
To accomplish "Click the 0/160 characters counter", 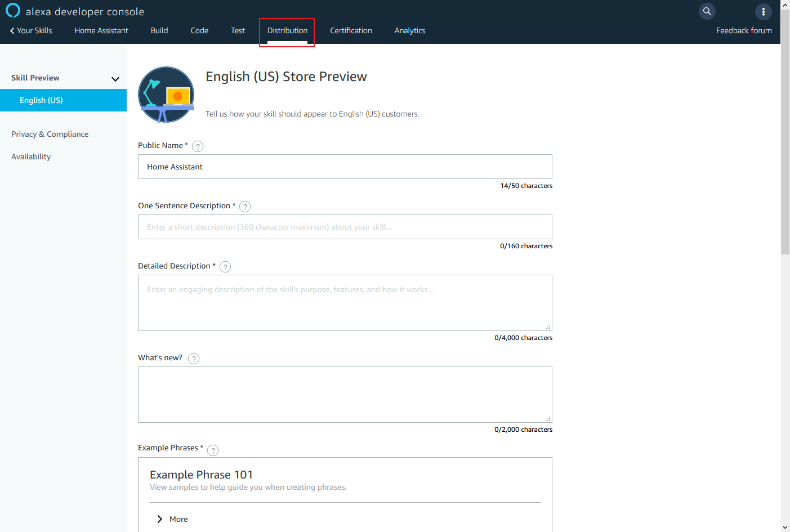I will coord(526,246).
